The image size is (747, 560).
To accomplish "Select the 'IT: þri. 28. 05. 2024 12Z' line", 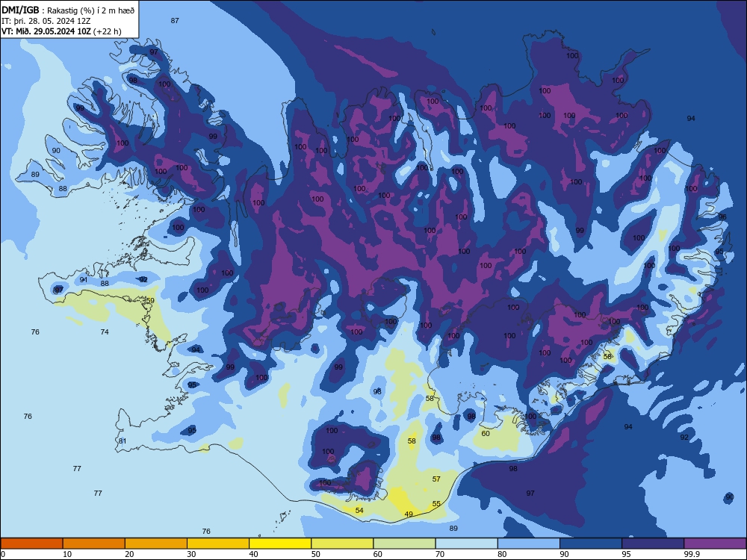I will point(46,21).
